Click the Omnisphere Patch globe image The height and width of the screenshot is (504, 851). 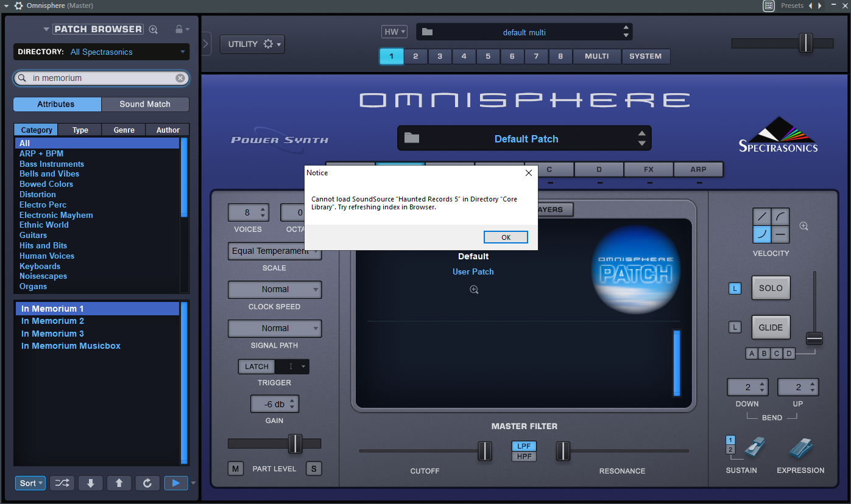coord(637,271)
